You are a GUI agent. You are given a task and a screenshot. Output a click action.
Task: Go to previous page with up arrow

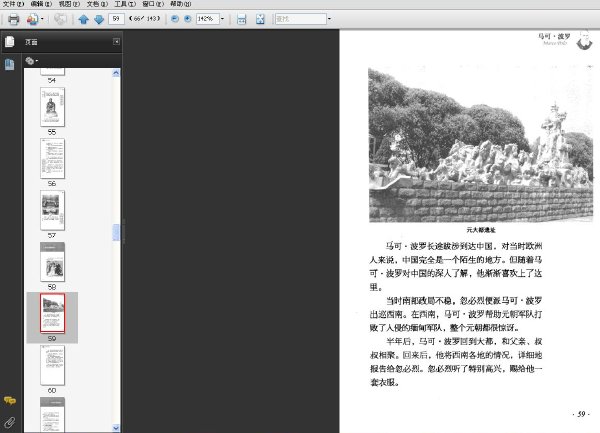(x=83, y=19)
